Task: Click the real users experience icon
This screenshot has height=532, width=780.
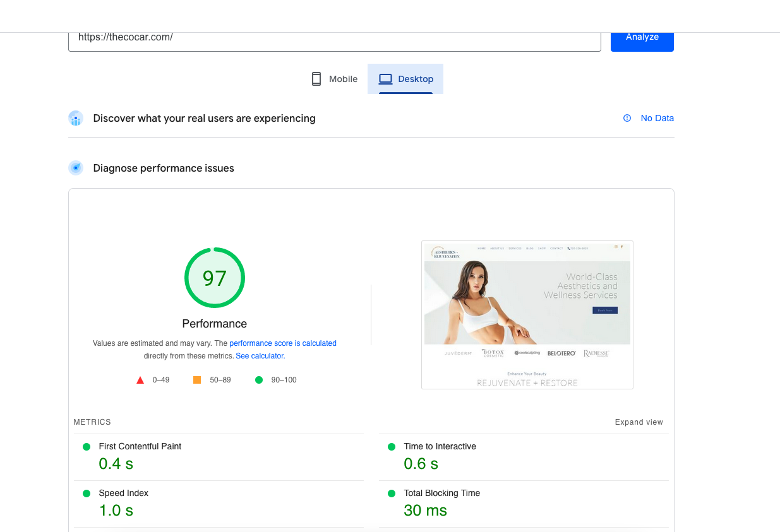Action: (76, 118)
